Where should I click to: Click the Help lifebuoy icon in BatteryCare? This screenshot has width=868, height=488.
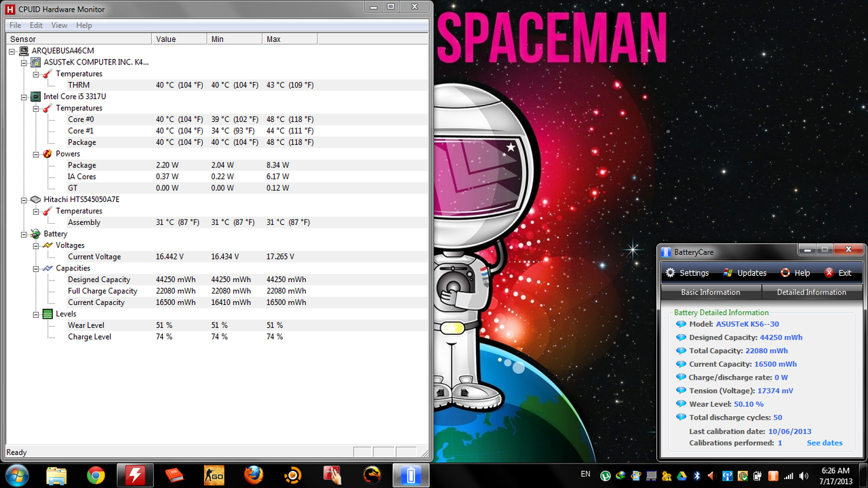coord(785,272)
